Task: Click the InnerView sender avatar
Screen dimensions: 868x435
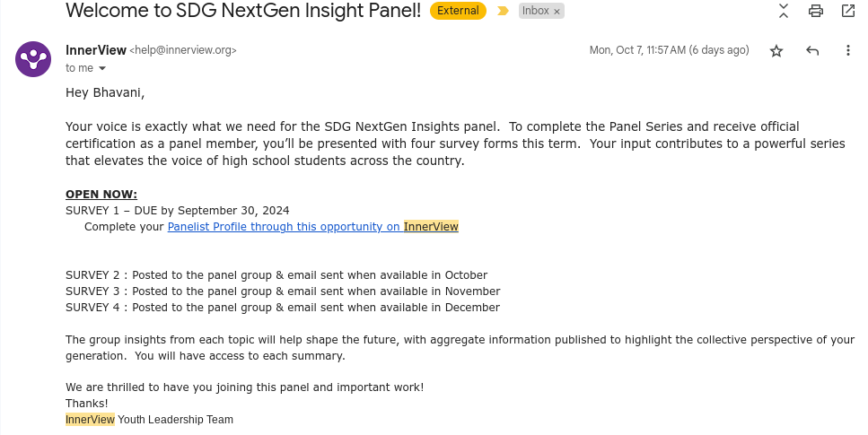Action: [x=33, y=59]
